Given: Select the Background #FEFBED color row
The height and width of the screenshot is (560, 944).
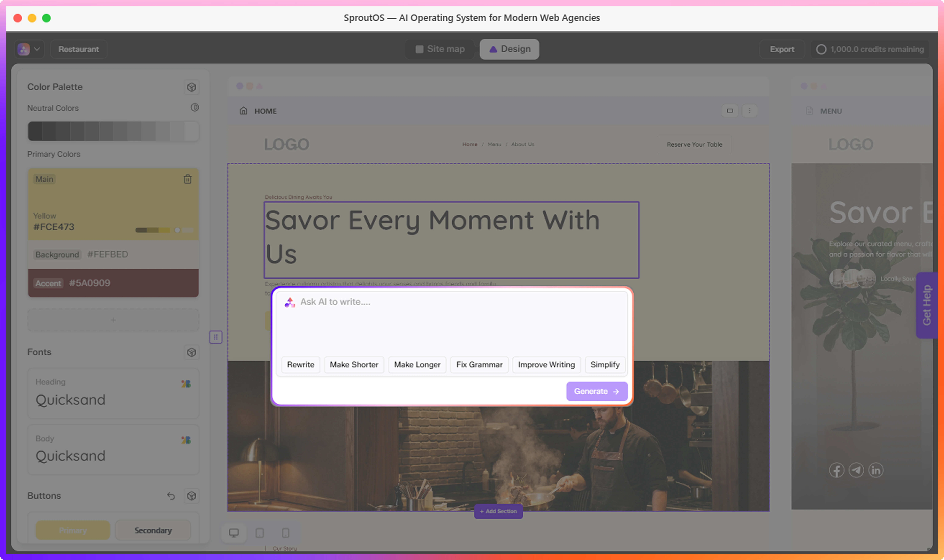Looking at the screenshot, I should pos(113,254).
